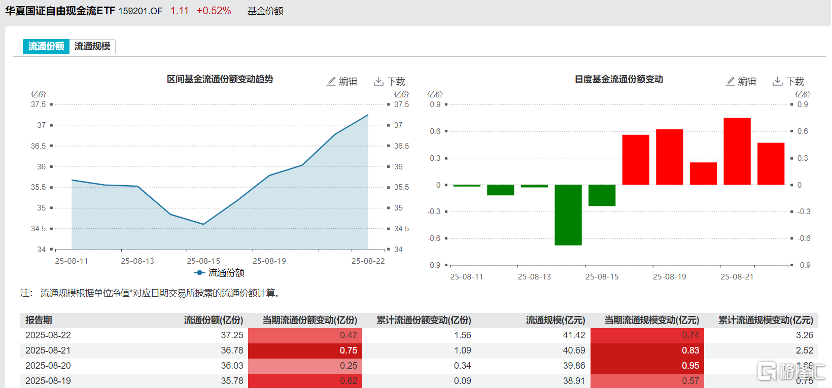Click the dark red 0.75 change cell
Screen dimensions: 832x388
coord(305,350)
